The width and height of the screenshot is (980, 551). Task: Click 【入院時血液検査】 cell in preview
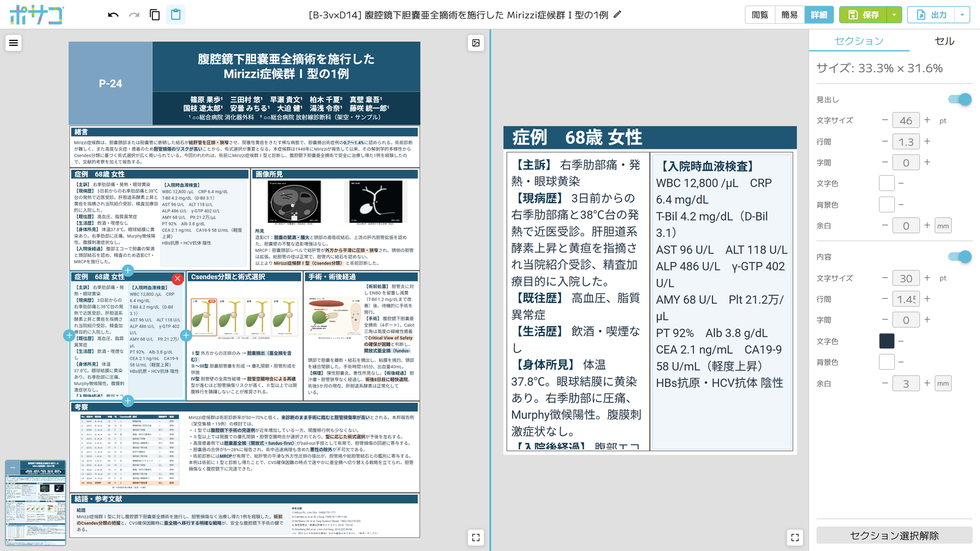point(722,301)
